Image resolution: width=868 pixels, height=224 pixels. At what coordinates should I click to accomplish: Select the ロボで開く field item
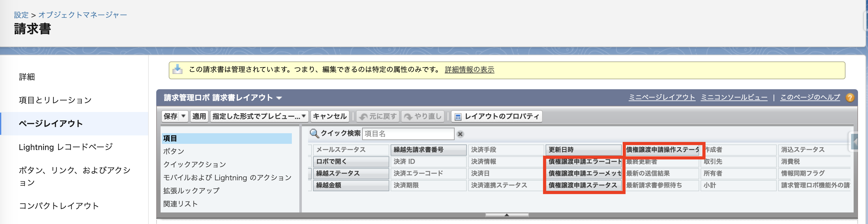click(x=351, y=161)
